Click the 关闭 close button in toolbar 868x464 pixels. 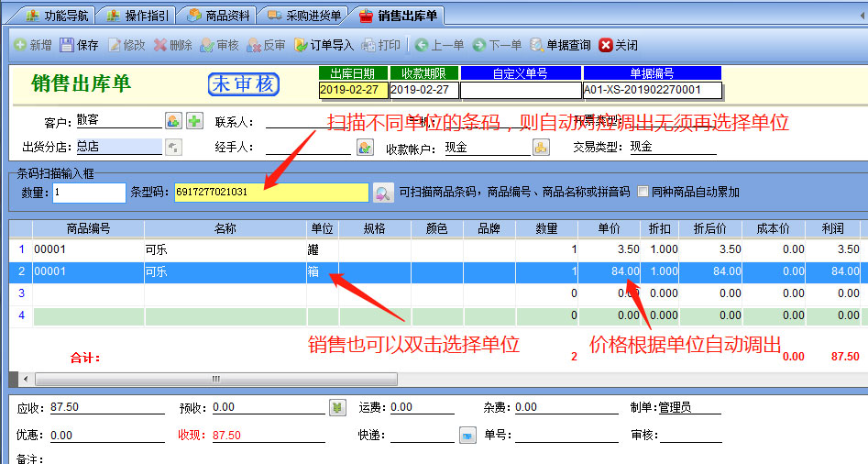coord(618,45)
